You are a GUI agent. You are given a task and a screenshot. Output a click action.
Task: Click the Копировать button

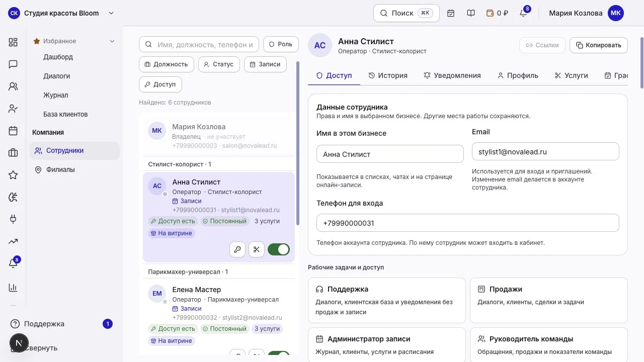(599, 45)
